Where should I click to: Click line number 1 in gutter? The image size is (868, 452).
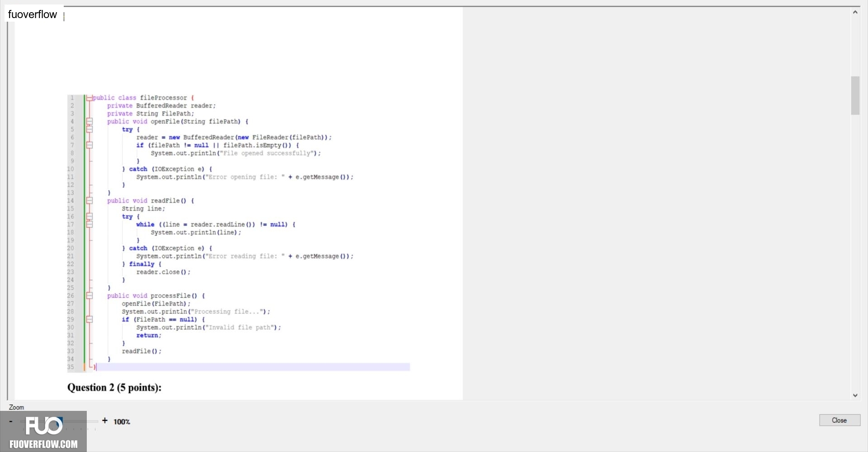coord(72,98)
